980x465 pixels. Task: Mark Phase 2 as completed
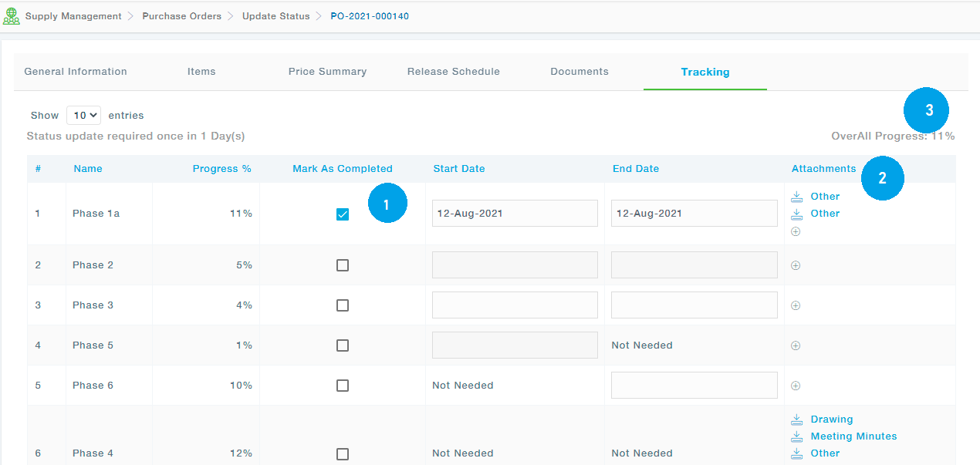click(343, 265)
